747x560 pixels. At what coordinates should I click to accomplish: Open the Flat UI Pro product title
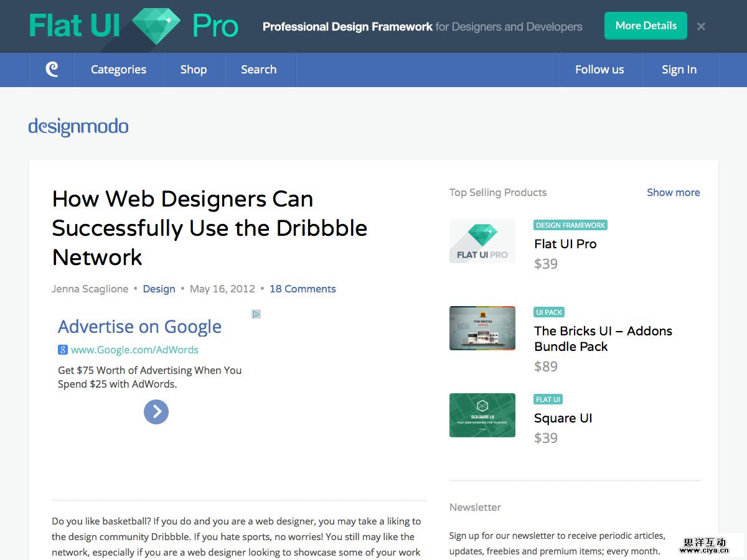tap(565, 244)
